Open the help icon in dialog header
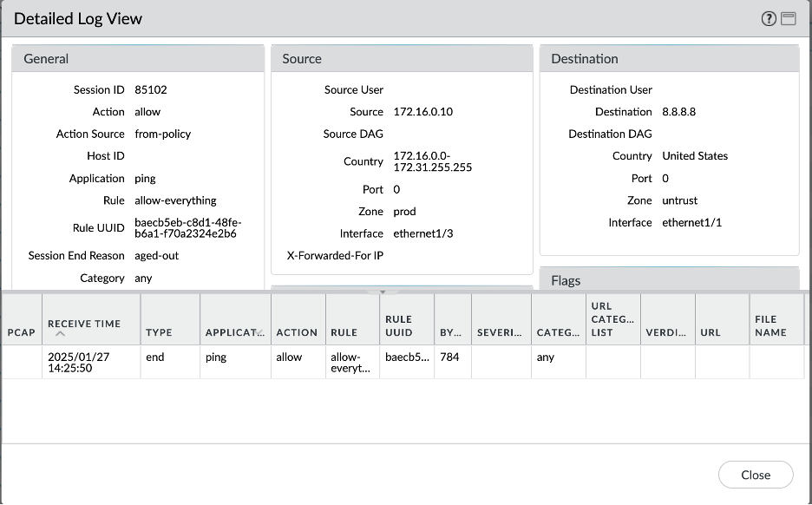812x505 pixels. tap(769, 19)
